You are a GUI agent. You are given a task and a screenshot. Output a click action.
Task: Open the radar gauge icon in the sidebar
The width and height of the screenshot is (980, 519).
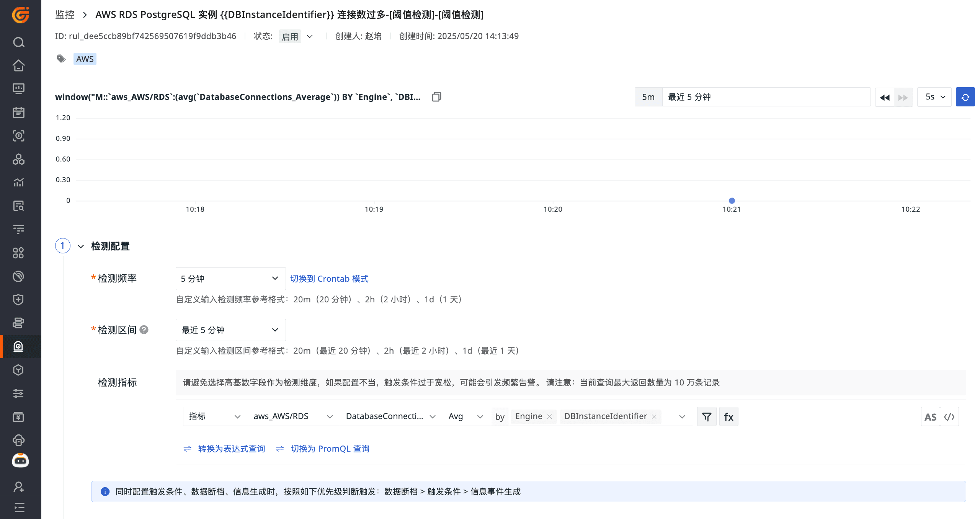coord(19,276)
